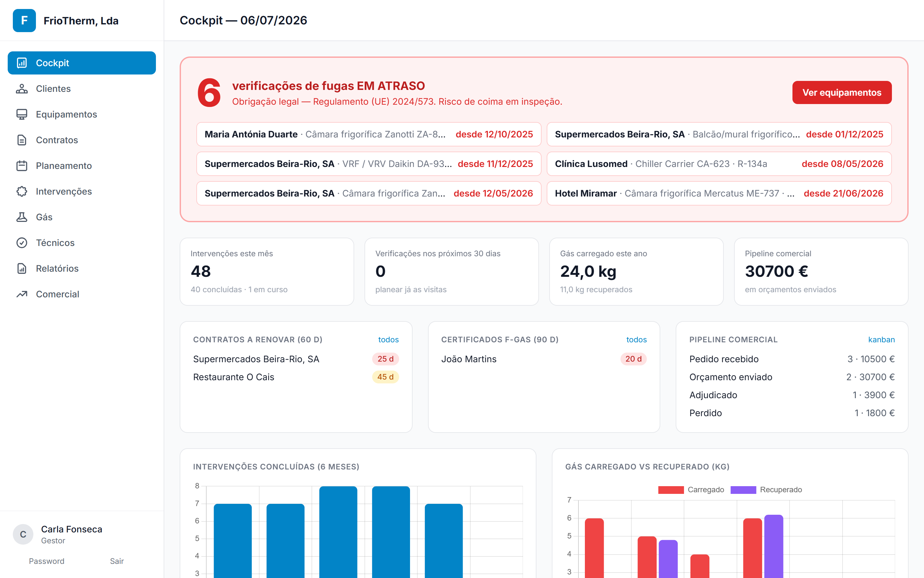View todos in Certificados F-Gas
Viewport: 924px width, 578px height.
[x=637, y=339]
